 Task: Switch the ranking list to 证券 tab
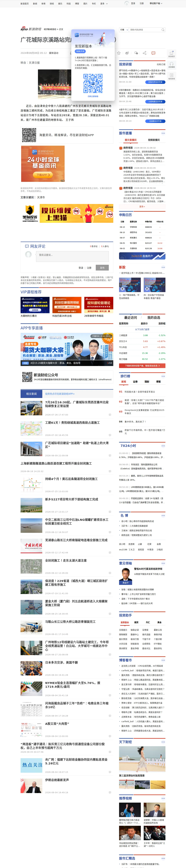tap(135, 382)
